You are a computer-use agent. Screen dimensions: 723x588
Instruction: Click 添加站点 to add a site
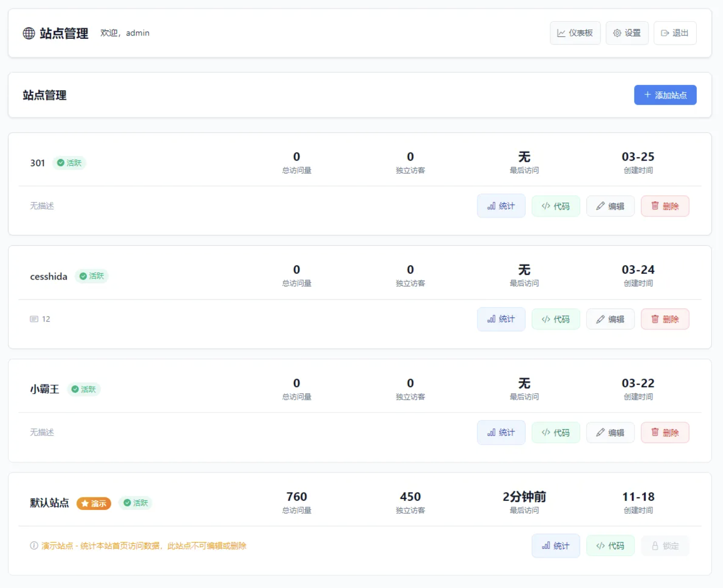665,95
